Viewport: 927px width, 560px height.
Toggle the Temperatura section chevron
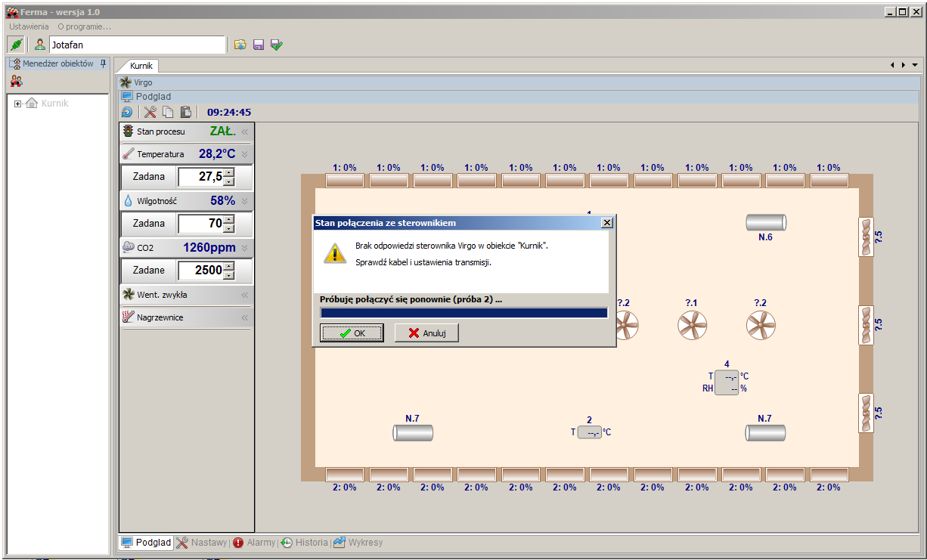(x=244, y=154)
